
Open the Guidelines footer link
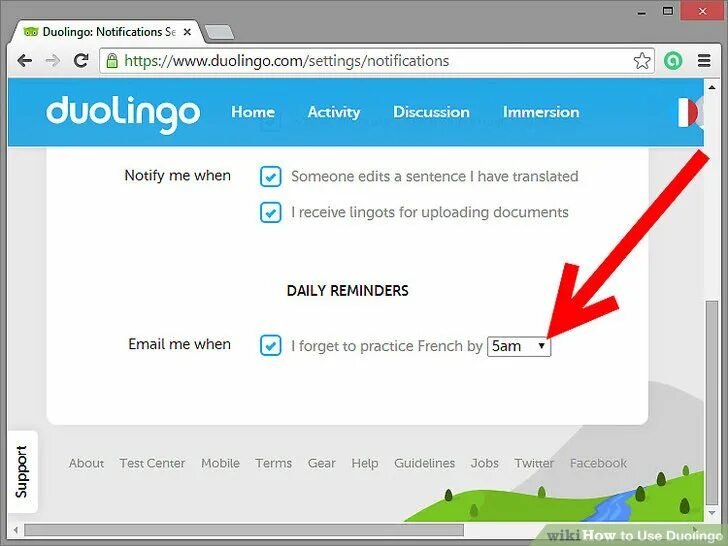point(424,463)
